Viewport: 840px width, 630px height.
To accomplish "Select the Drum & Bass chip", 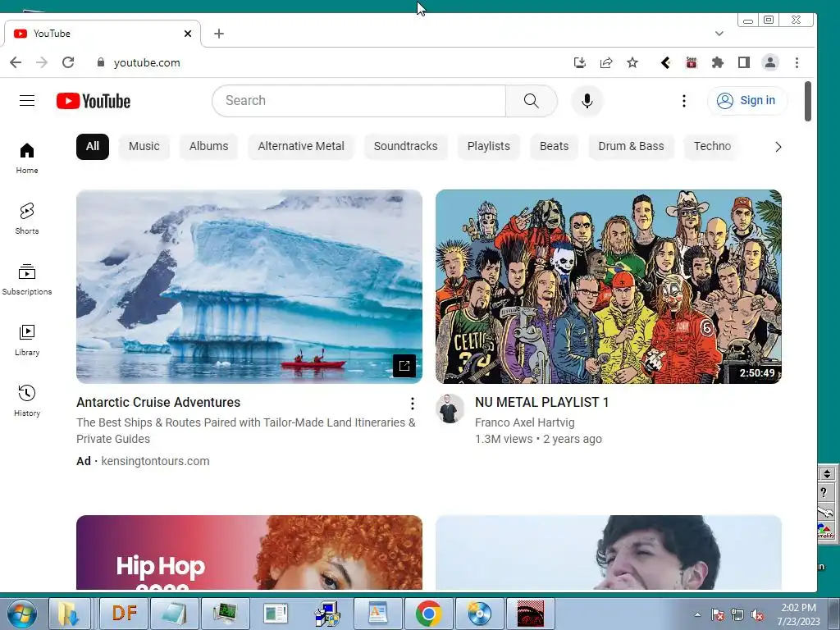I will [631, 147].
